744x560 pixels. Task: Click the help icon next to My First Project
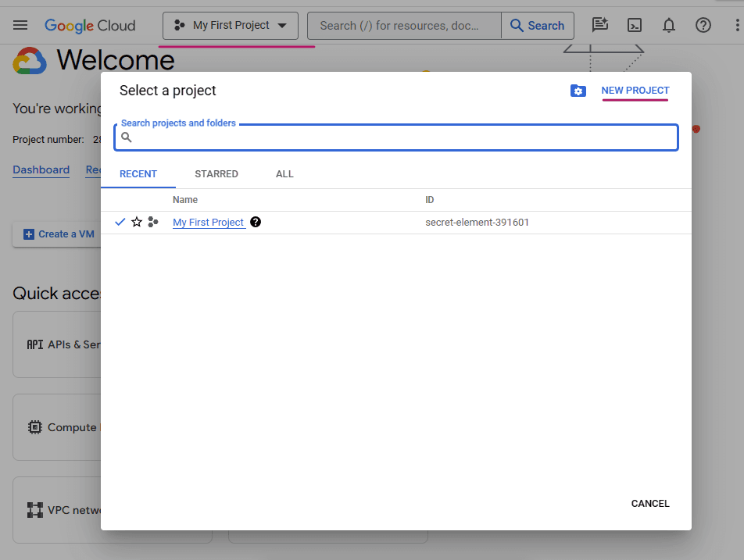point(256,222)
